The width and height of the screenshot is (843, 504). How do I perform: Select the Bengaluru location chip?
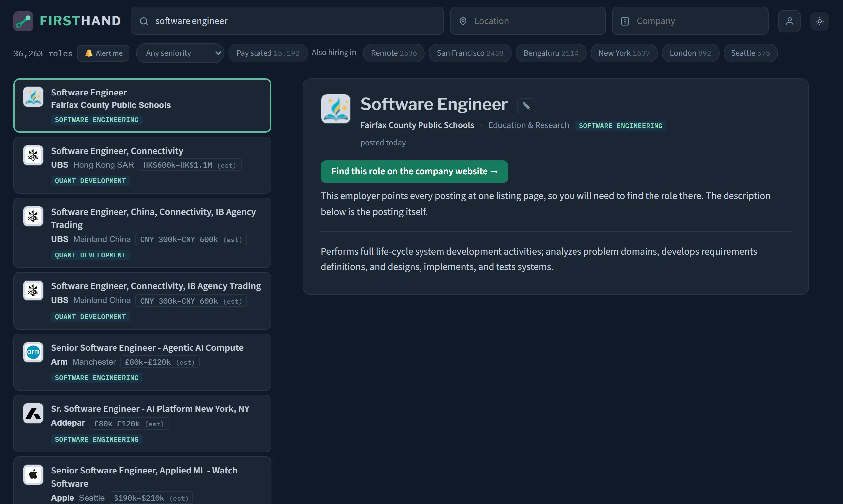coord(551,53)
